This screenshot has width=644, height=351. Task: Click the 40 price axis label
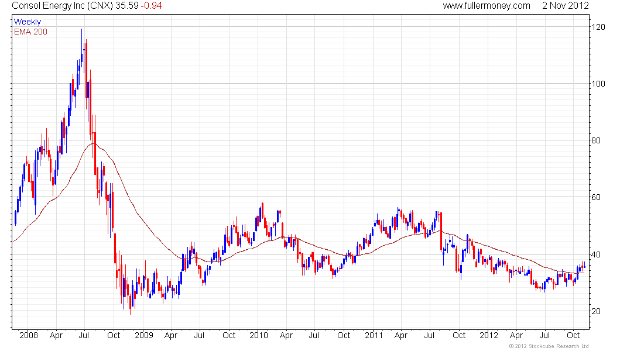point(595,254)
